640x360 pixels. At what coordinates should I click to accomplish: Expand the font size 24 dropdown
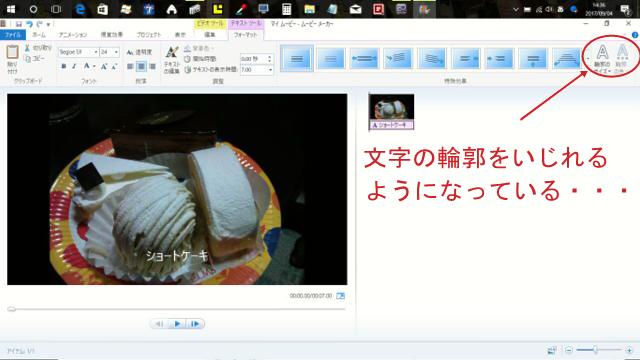pos(116,52)
